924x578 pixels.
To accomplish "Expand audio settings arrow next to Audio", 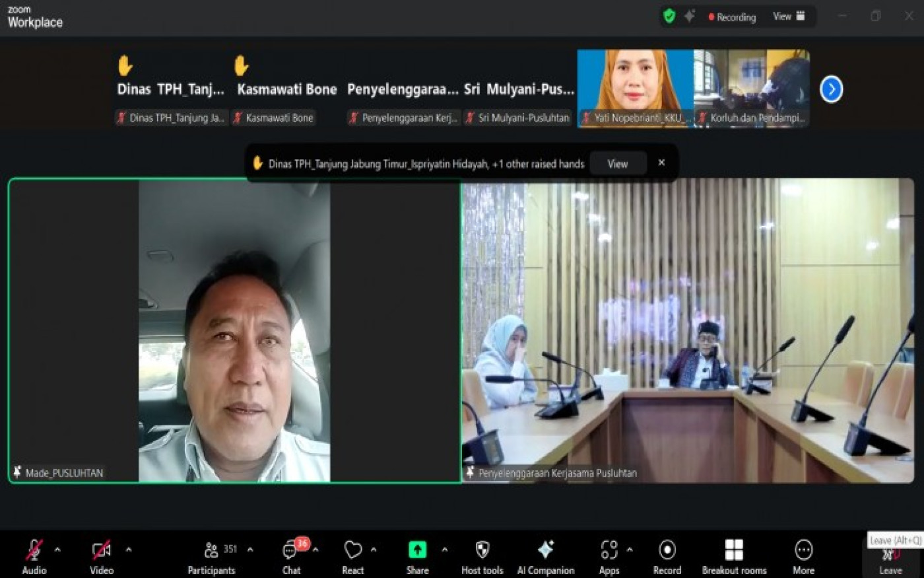I will (57, 550).
